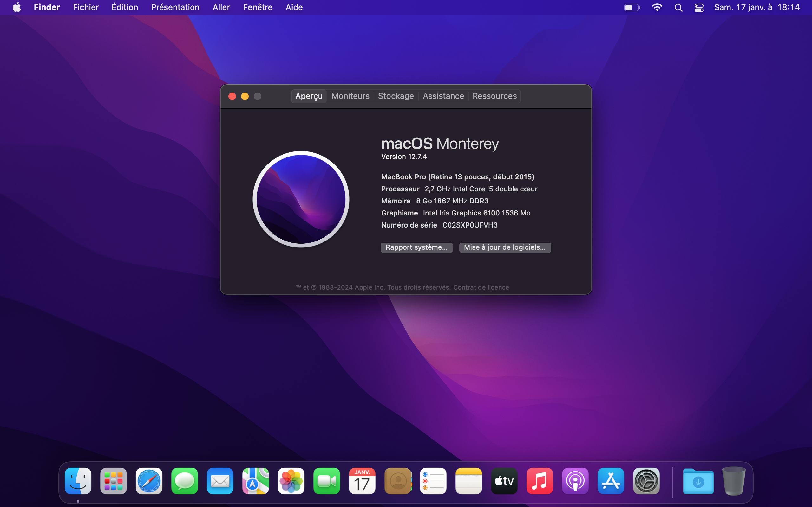Launch FaceTime from the Dock
This screenshot has height=507, width=812.
[x=326, y=481]
